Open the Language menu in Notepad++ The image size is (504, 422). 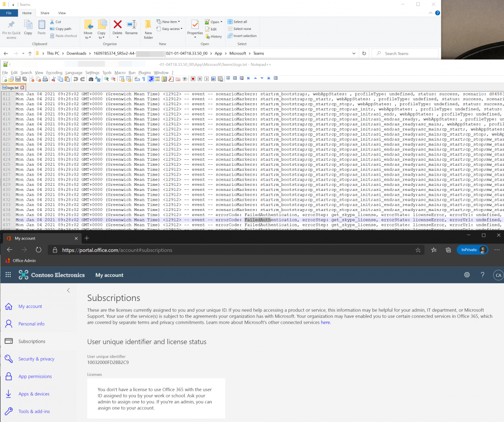pyautogui.click(x=74, y=73)
